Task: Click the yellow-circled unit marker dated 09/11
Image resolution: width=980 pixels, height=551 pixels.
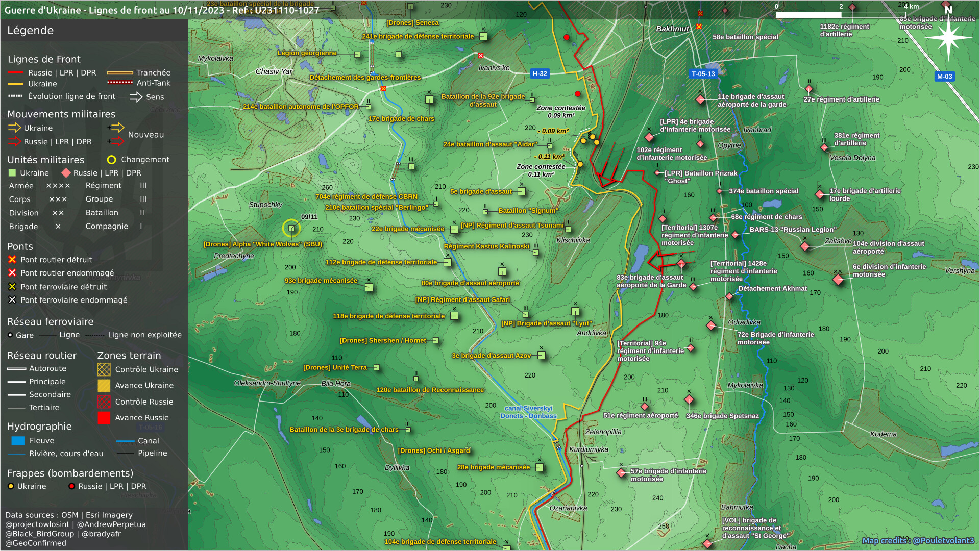Action: 291,228
